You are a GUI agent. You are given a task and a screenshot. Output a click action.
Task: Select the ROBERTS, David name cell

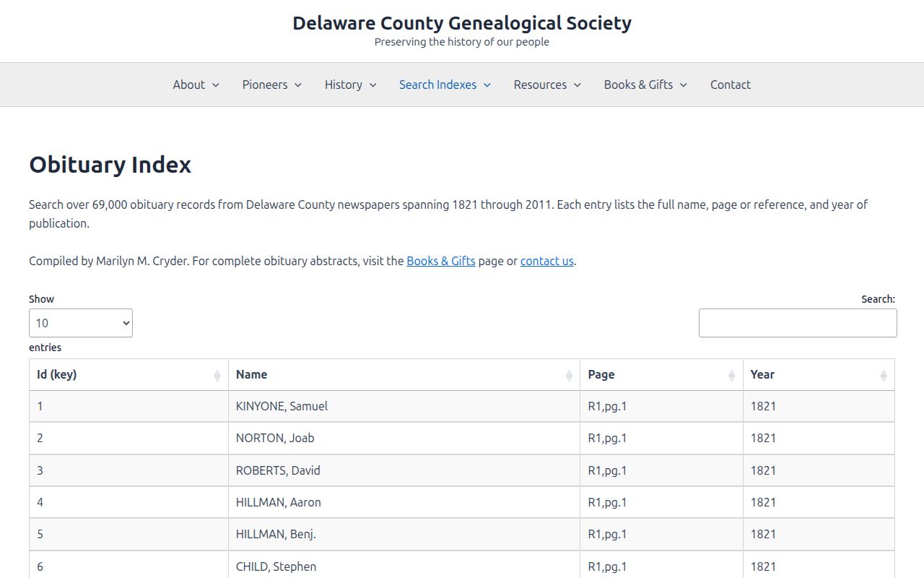(404, 470)
